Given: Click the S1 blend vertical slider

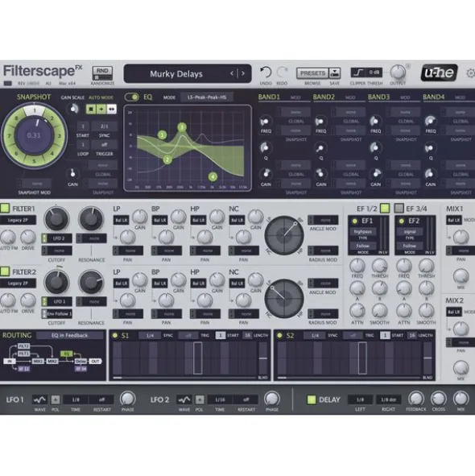Looking at the screenshot, I should (x=262, y=359).
